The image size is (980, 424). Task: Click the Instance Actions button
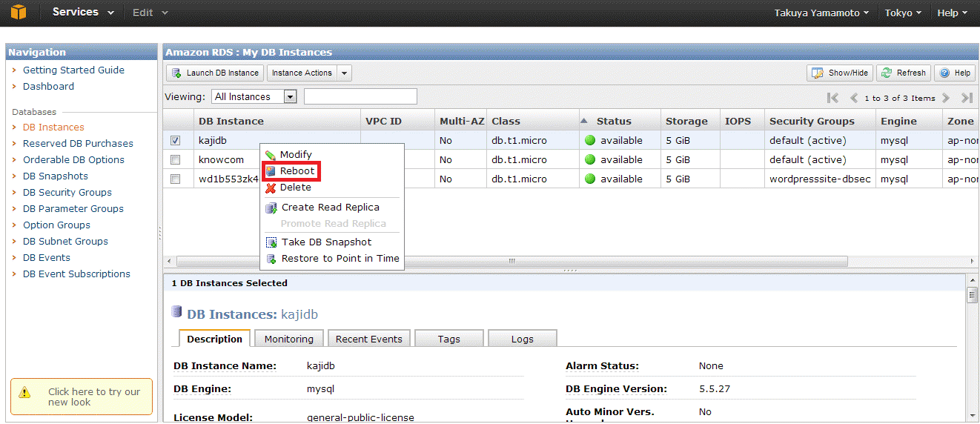[x=302, y=73]
